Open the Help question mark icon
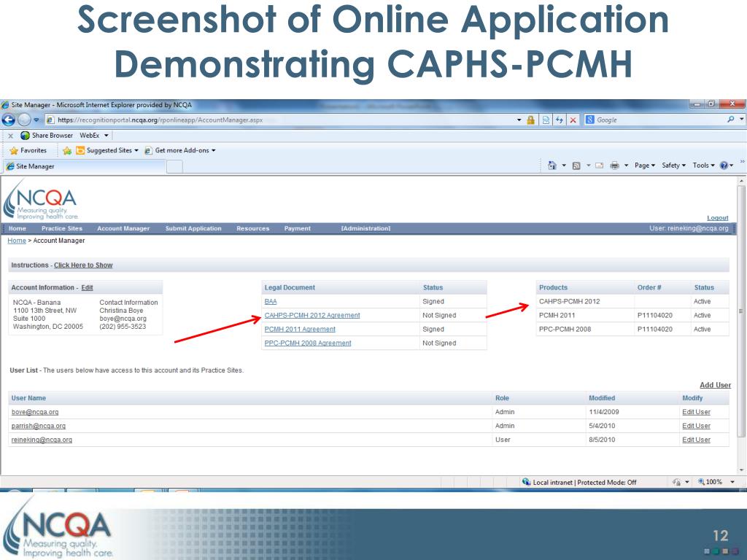Screen dimensions: 747x560 tap(724, 166)
